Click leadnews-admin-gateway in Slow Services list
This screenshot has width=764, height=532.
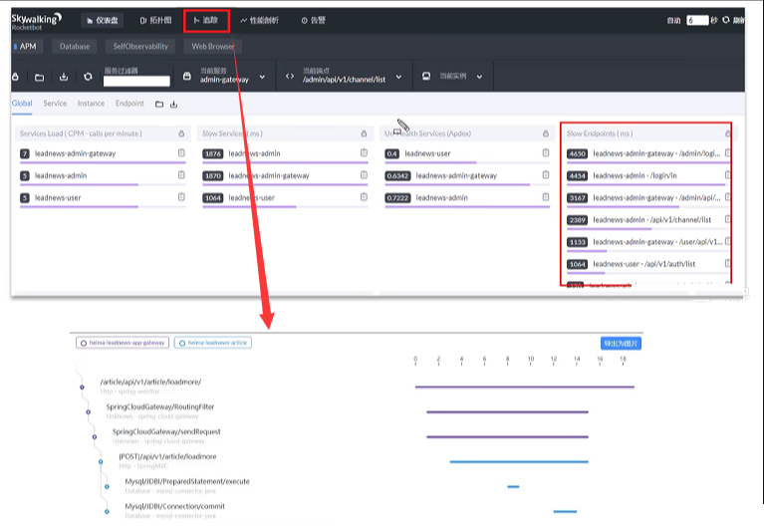(x=269, y=175)
